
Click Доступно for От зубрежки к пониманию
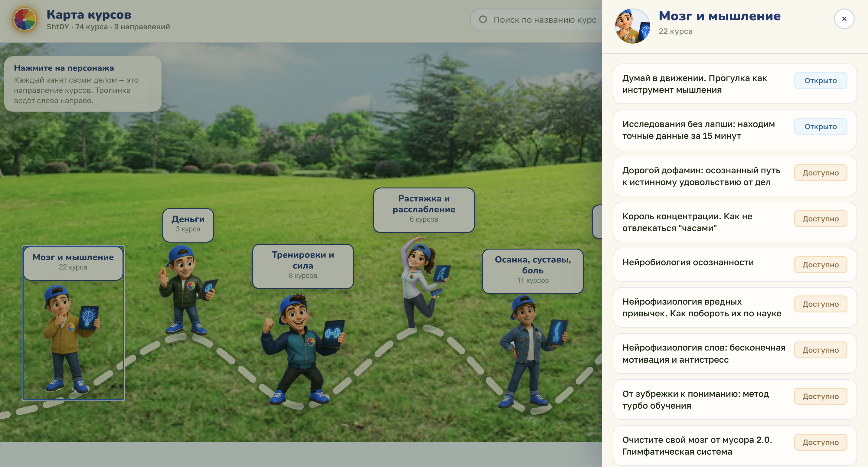(x=821, y=396)
